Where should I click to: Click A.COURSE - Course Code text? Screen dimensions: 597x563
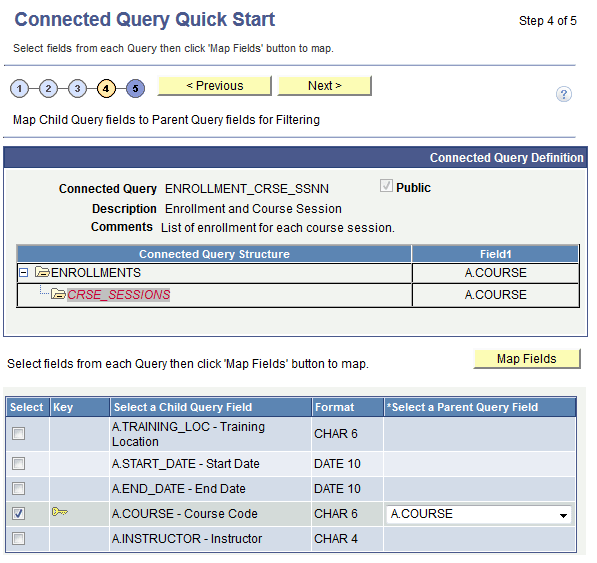pyautogui.click(x=185, y=514)
